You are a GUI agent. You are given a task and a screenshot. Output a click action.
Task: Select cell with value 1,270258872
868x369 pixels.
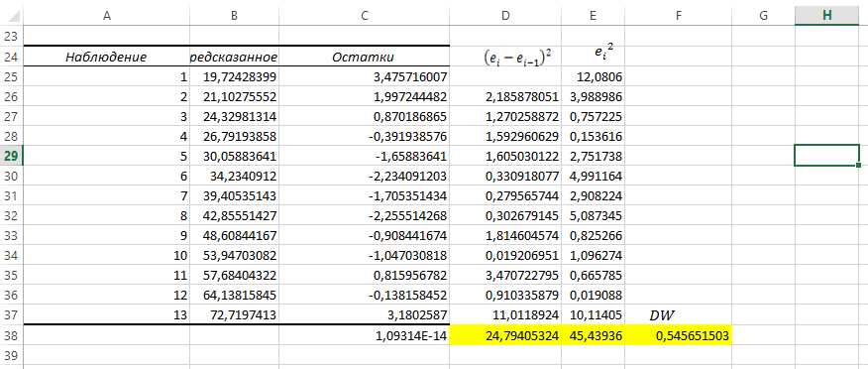point(505,116)
